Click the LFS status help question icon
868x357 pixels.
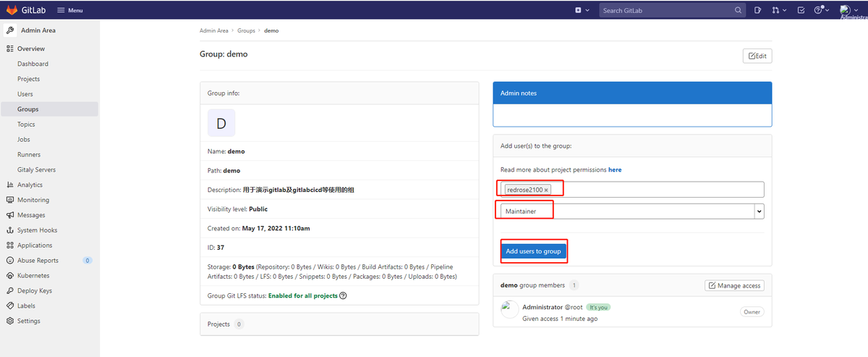click(343, 295)
